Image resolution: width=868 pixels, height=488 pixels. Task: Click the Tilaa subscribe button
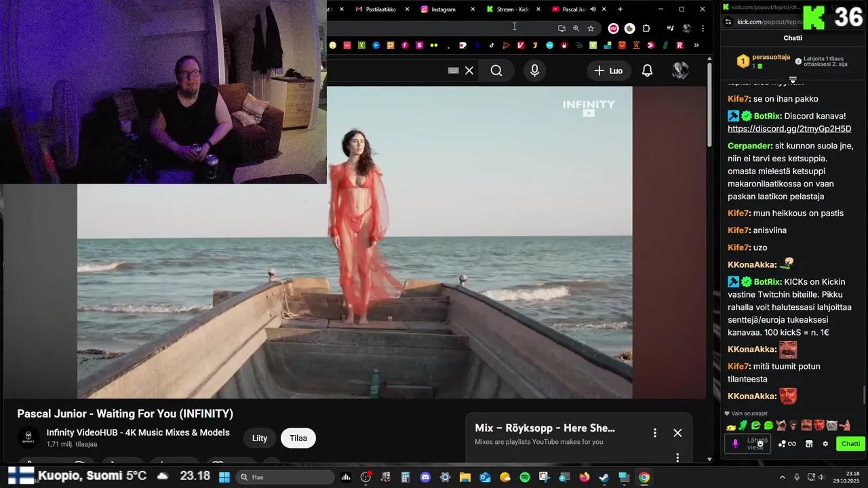coord(298,438)
